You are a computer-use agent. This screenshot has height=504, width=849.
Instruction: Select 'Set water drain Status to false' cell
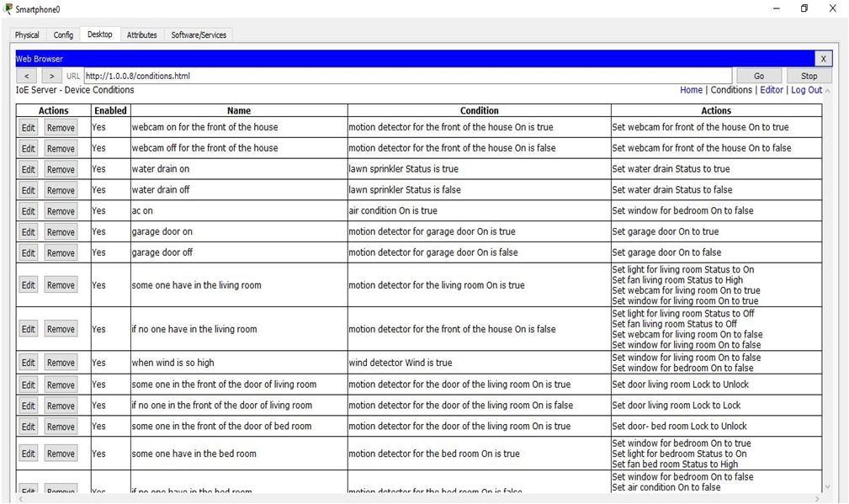[x=716, y=190]
